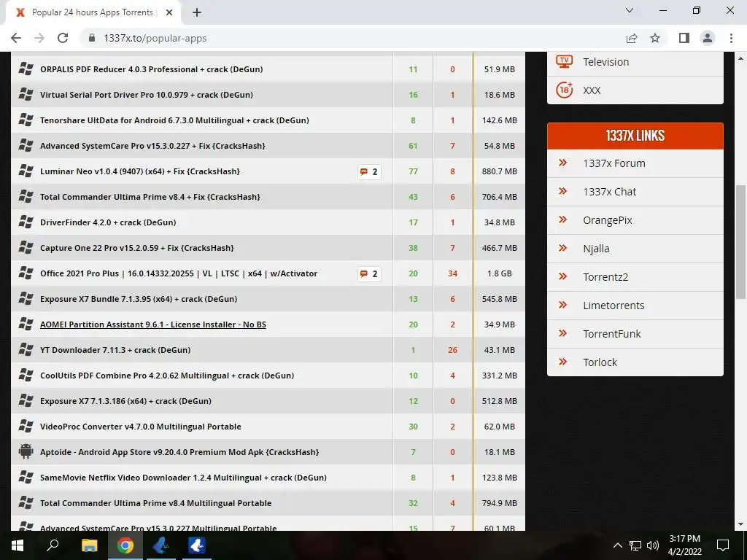This screenshot has width=747, height=560.
Task: Open YT Downloader 7.11.3 torrent
Action: pos(115,350)
